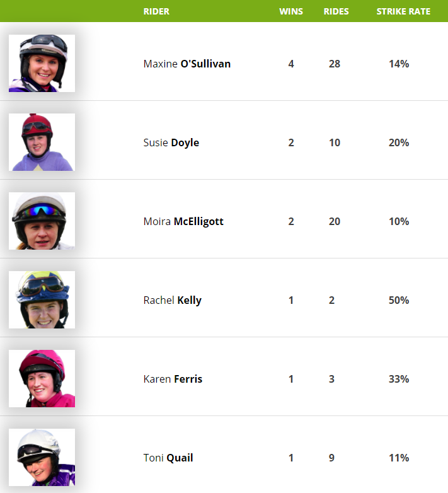Select the Rachel Kelly name
Image resolution: width=448 pixels, height=493 pixels.
(172, 300)
